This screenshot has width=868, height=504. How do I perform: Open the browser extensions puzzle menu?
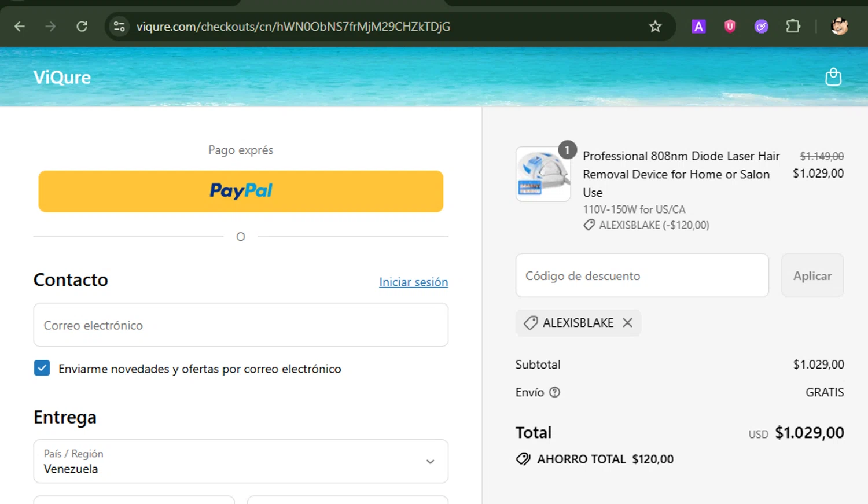click(793, 27)
